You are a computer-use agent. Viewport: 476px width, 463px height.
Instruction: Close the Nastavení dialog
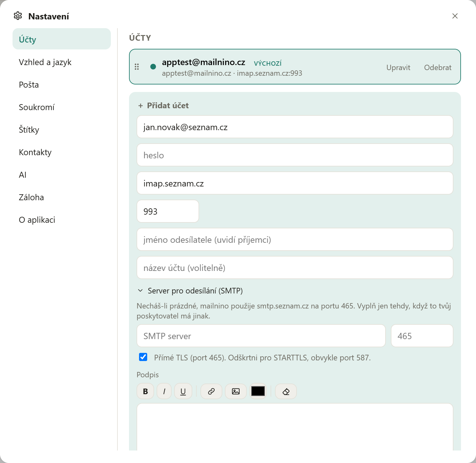(455, 16)
